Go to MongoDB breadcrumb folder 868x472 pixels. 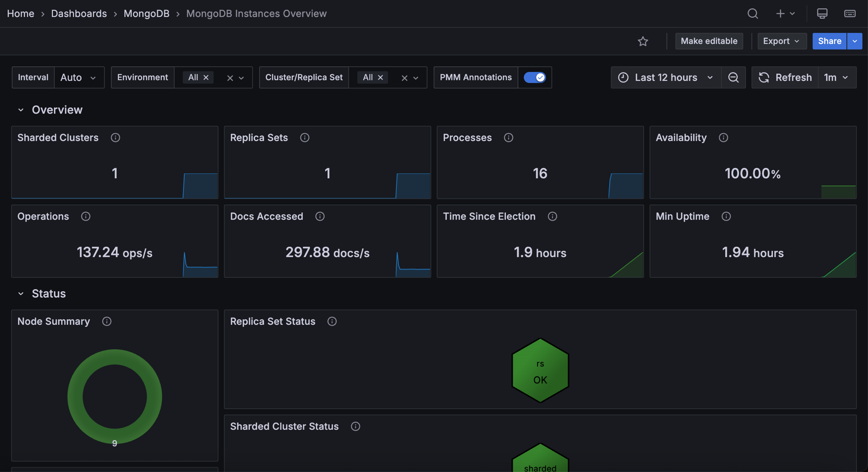(x=147, y=14)
